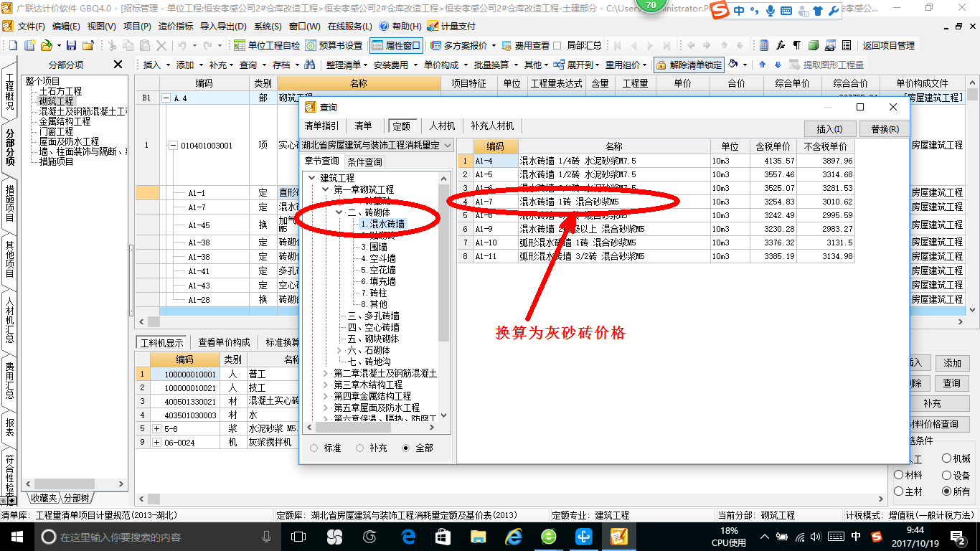The width and height of the screenshot is (980, 551).
Task: Open 预算书设置 settings
Action: point(334,45)
